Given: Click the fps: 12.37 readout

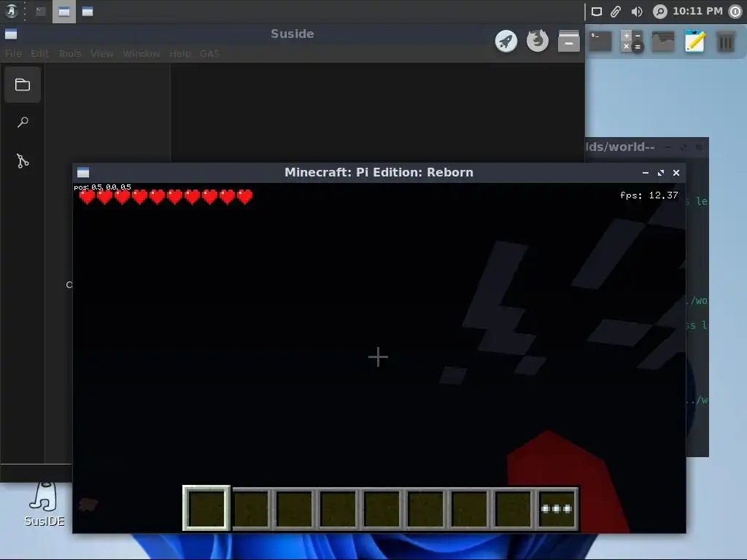Looking at the screenshot, I should tap(649, 195).
